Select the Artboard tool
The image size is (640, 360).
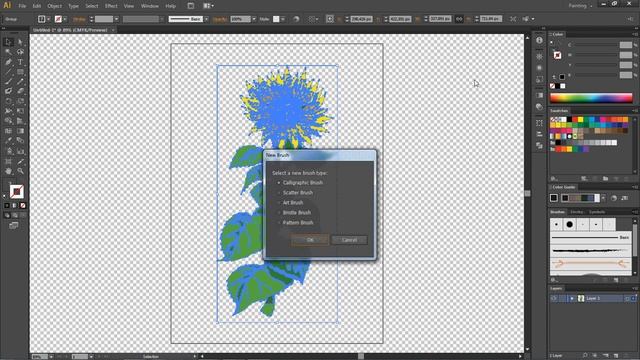click(8, 161)
